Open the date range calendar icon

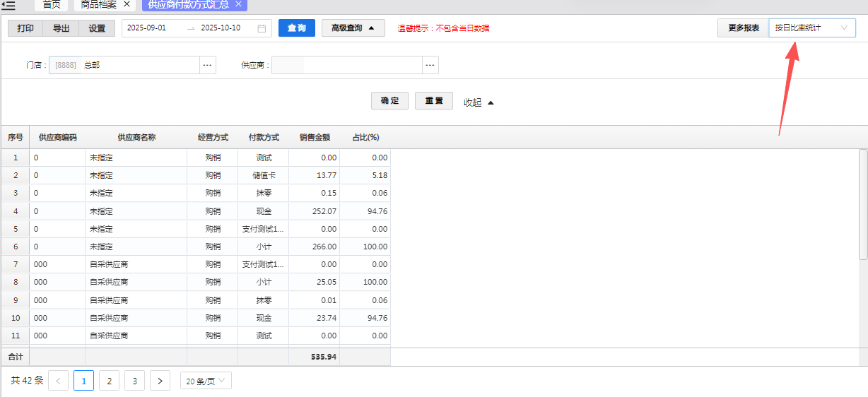click(x=262, y=28)
